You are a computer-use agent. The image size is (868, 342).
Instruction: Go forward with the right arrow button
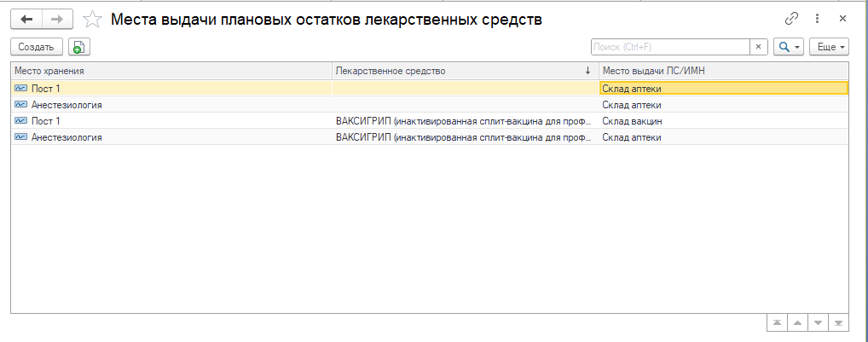point(57,20)
